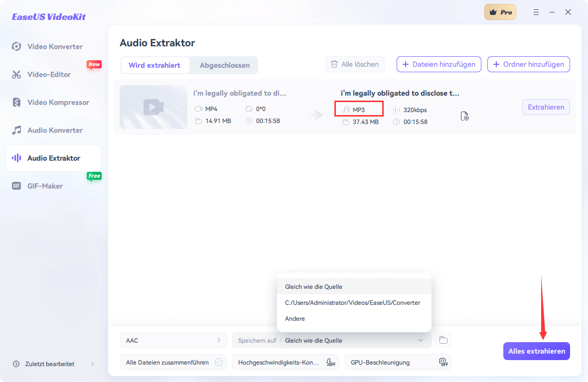This screenshot has height=382, width=588.
Task: Click the Audio Extraktor page heading
Action: (157, 43)
